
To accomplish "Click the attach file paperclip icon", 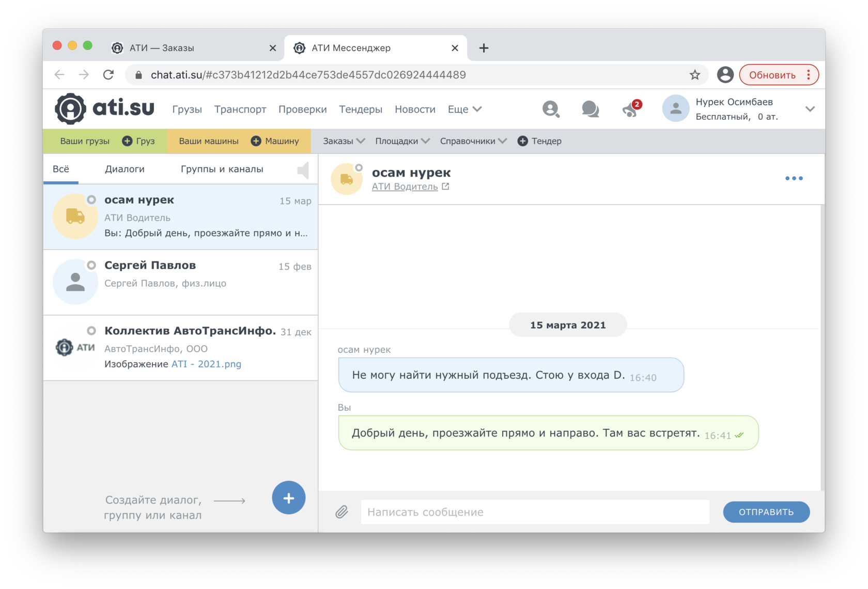I will click(342, 512).
